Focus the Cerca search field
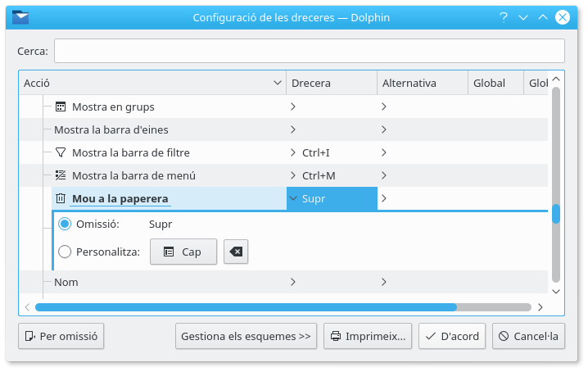The width and height of the screenshot is (588, 372). 309,51
